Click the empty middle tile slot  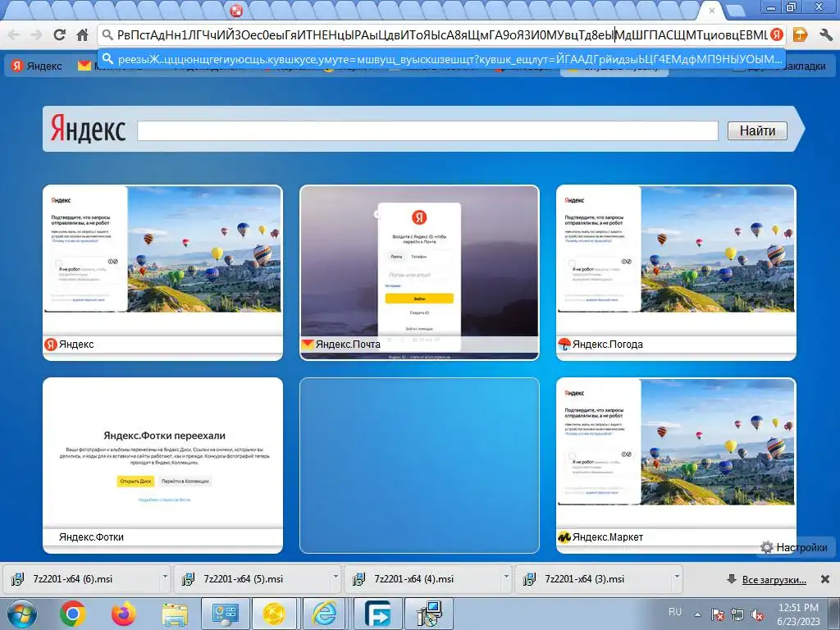point(419,466)
